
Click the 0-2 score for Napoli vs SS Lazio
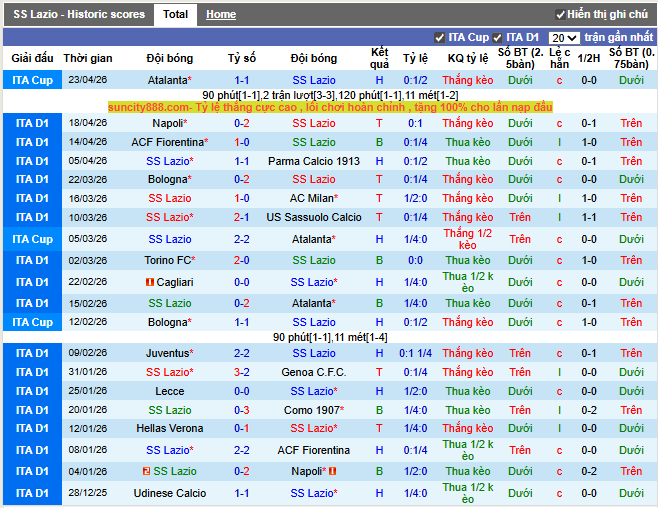tap(242, 123)
